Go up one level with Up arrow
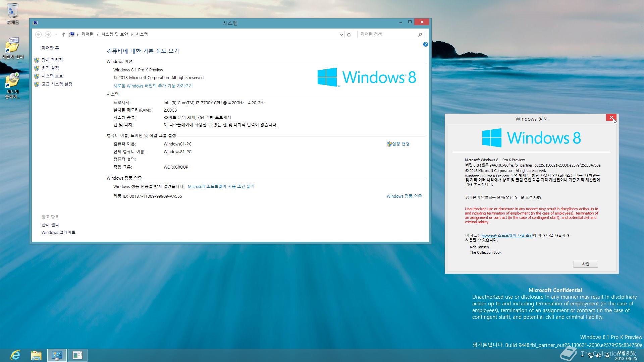The width and height of the screenshot is (644, 362). click(x=63, y=35)
